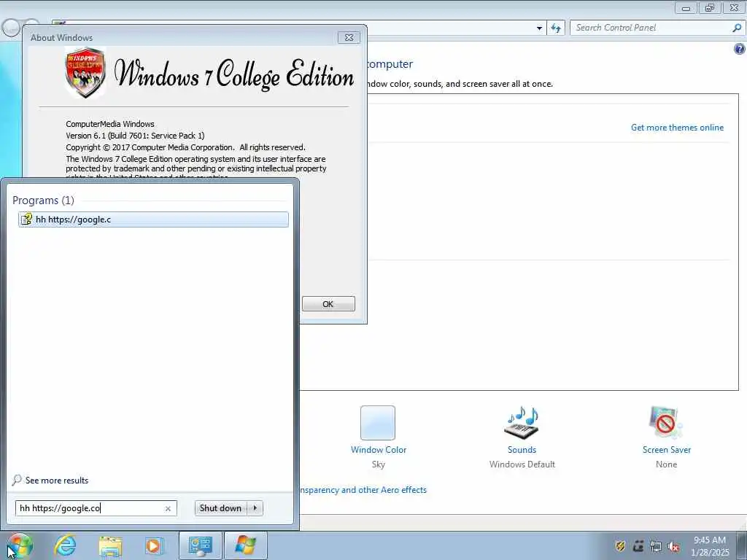The height and width of the screenshot is (560, 747).
Task: Open Windows Explorer folder taskbar icon
Action: tap(111, 546)
